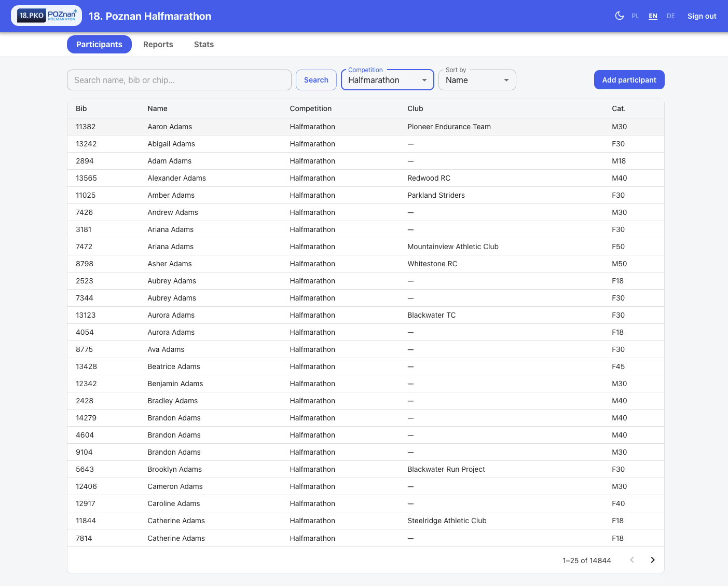728x586 pixels.
Task: Click bib number 11844
Action: (x=86, y=521)
